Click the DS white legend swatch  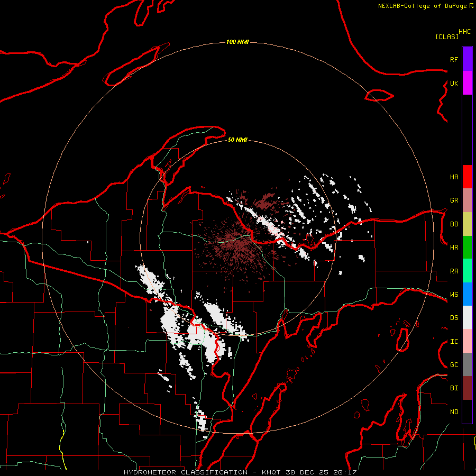pos(467,317)
